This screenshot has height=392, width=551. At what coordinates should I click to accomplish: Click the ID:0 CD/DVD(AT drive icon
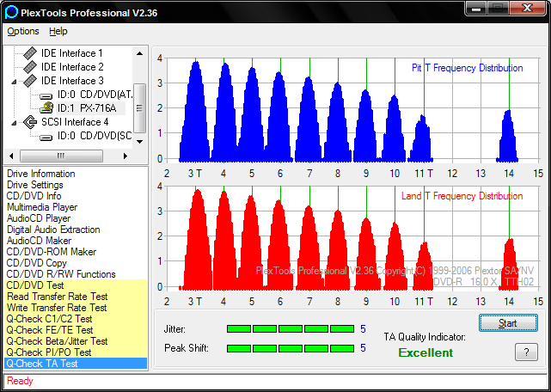[x=46, y=95]
